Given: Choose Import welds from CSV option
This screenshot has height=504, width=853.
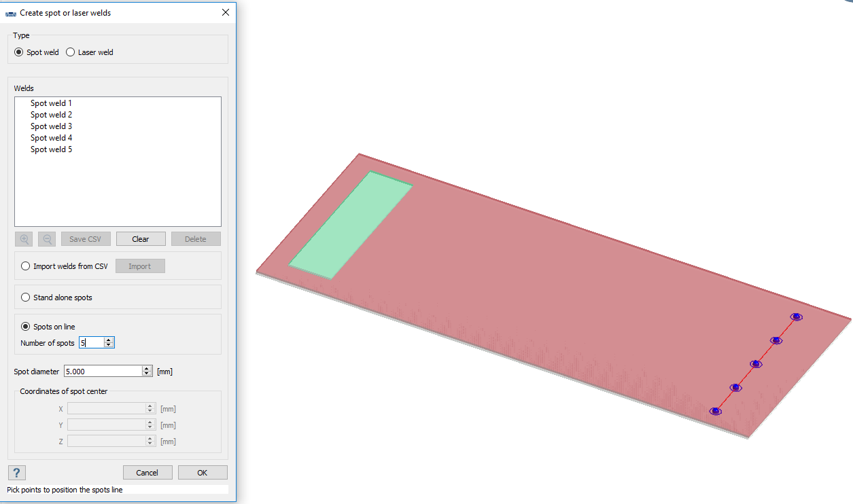Looking at the screenshot, I should coord(26,266).
